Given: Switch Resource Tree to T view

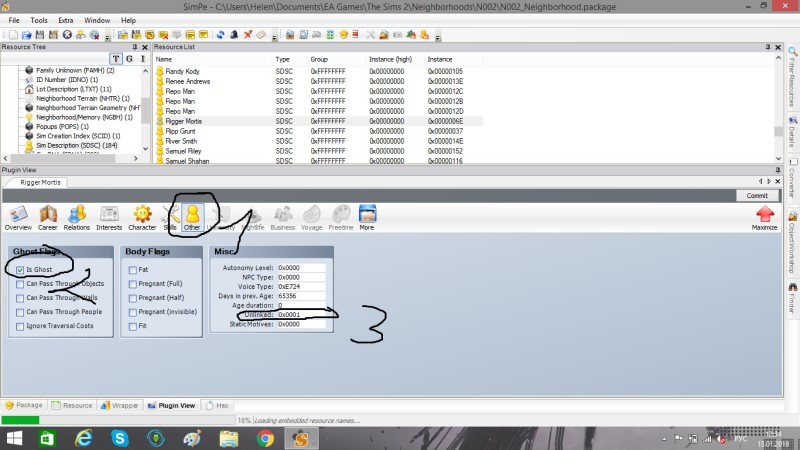Looking at the screenshot, I should click(x=116, y=59).
